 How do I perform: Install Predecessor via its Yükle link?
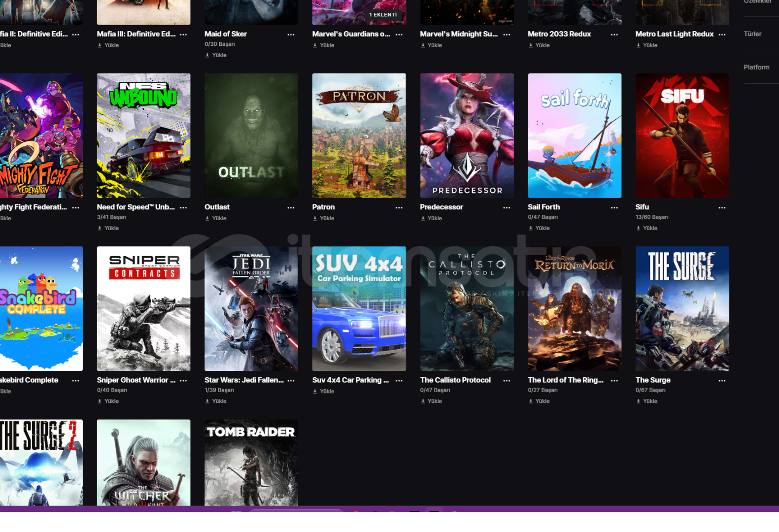(431, 218)
